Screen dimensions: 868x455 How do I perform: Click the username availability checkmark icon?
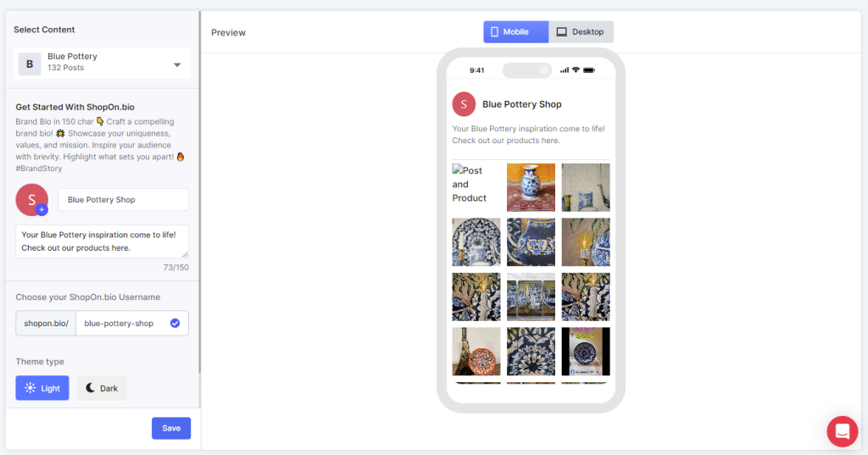click(175, 323)
